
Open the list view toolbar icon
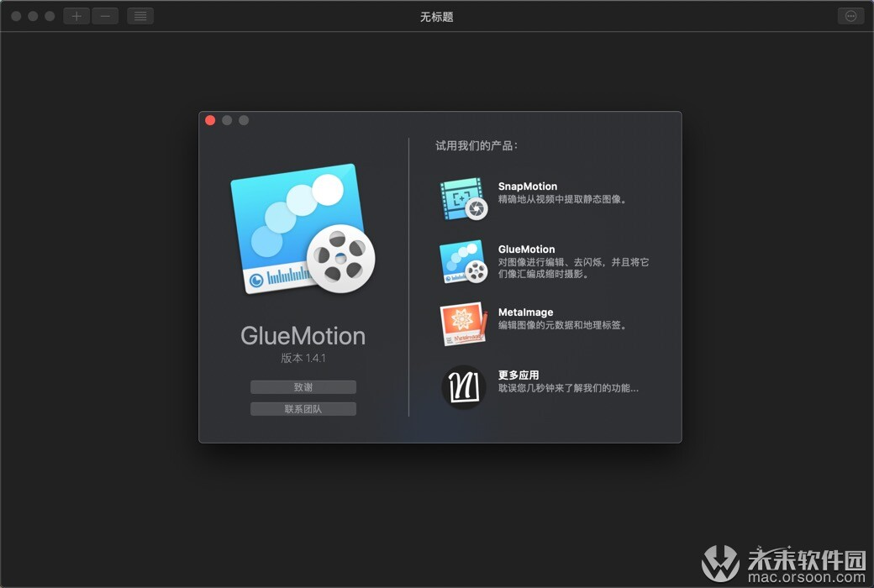(140, 16)
